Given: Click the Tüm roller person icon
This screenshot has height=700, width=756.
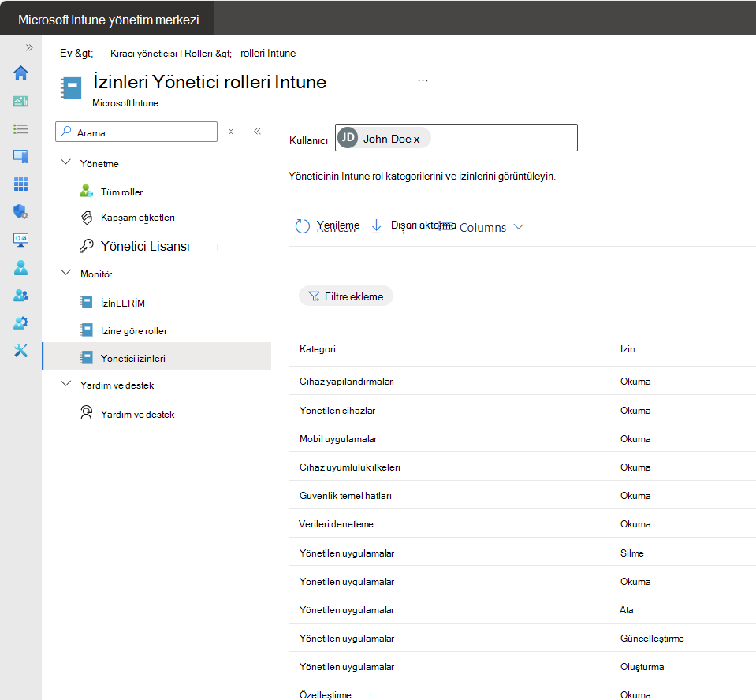Looking at the screenshot, I should 86,191.
